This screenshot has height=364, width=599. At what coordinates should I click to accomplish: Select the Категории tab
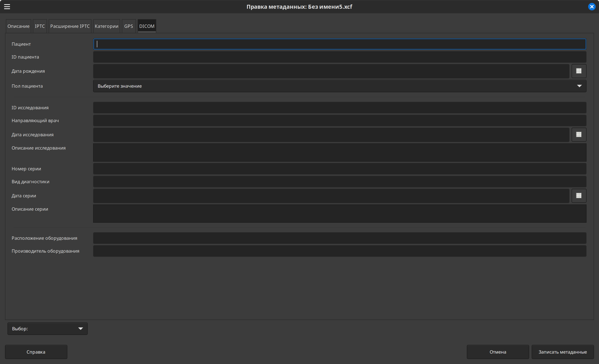tap(106, 26)
